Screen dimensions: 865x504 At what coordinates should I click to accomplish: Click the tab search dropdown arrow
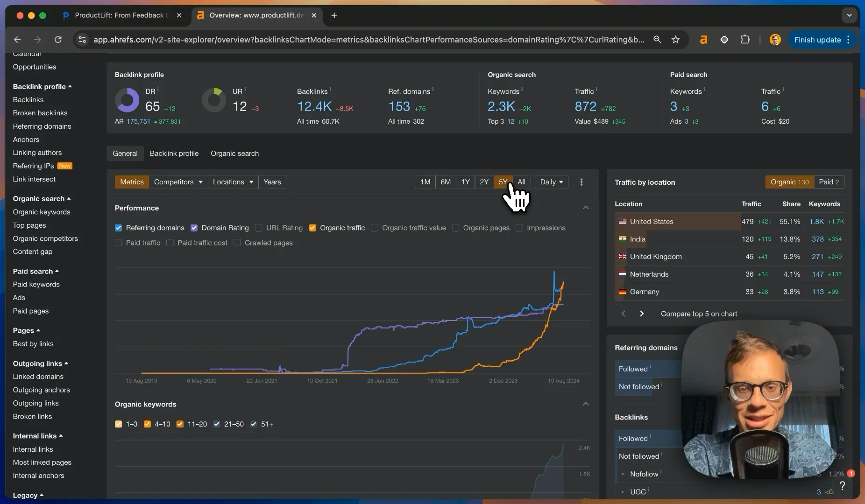pos(849,15)
